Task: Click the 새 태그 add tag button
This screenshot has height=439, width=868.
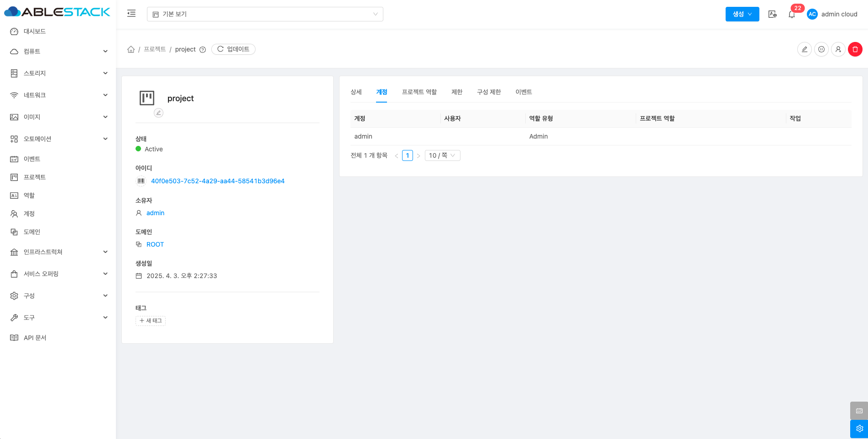Action: [151, 321]
